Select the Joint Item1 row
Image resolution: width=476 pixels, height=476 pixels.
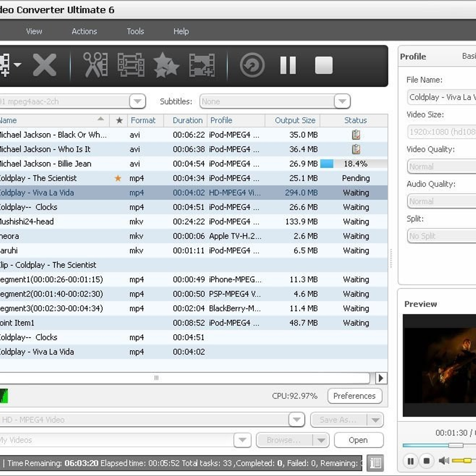tap(194, 323)
